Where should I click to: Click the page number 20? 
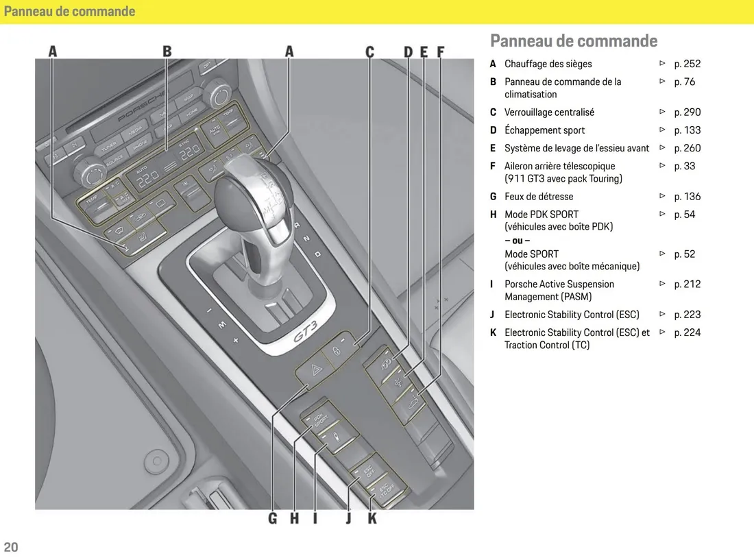[10, 547]
